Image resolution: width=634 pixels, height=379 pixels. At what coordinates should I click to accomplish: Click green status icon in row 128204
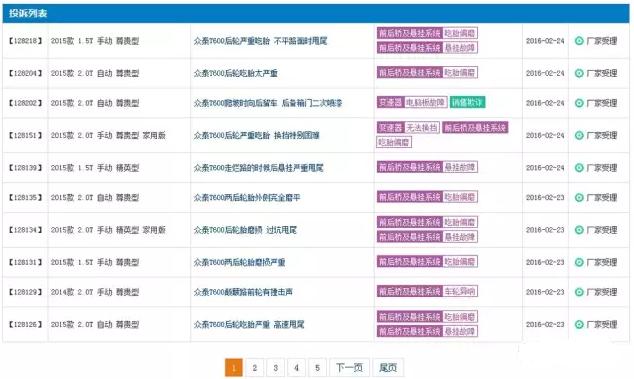point(579,73)
